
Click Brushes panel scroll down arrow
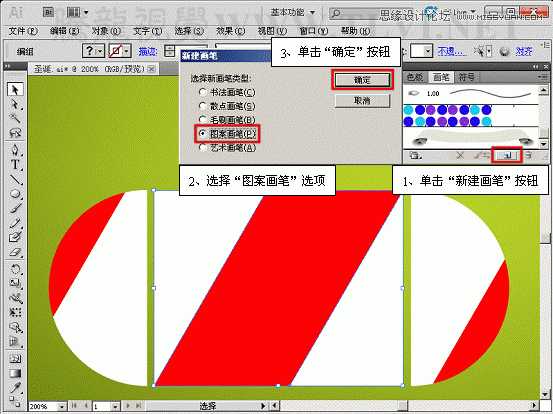point(543,144)
